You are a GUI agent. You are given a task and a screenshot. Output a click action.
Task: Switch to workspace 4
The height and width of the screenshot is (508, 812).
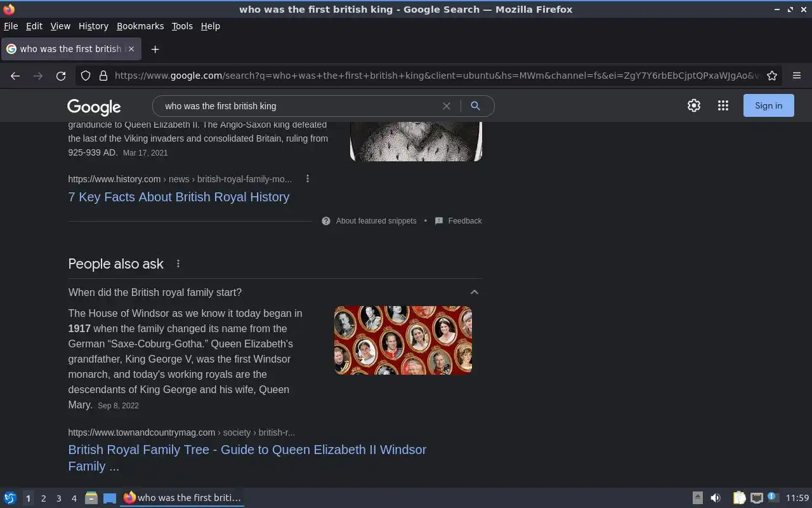click(x=74, y=498)
